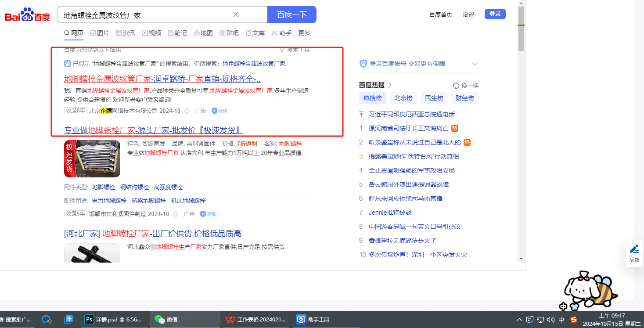This screenshot has height=328, width=644.
Task: Show hidden system tray icons
Action: [519, 320]
